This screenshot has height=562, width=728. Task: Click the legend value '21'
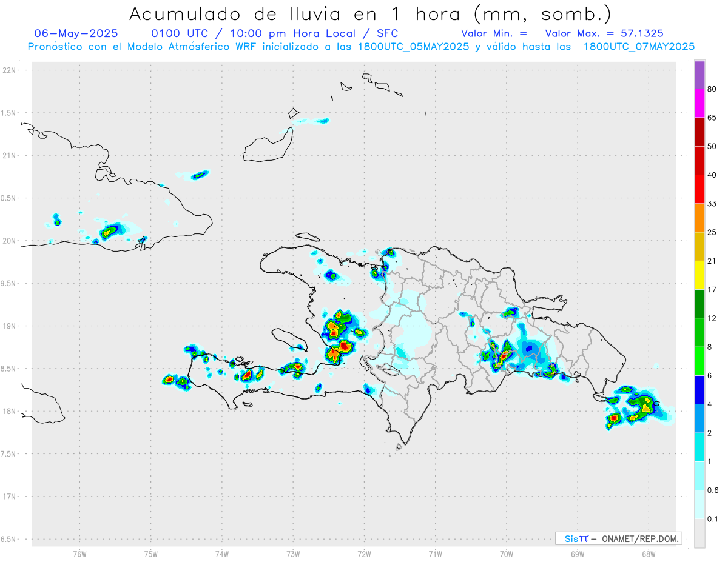click(x=712, y=261)
